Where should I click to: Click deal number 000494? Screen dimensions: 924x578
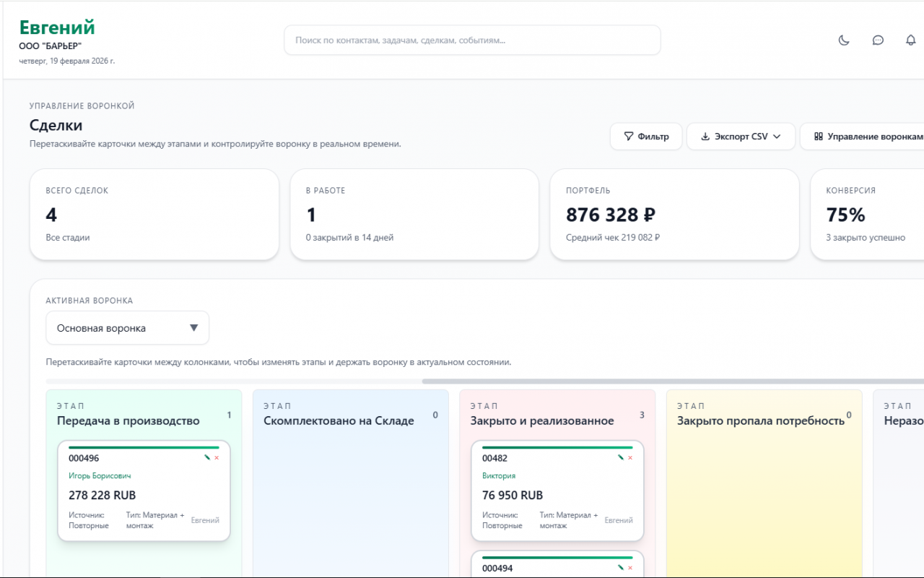click(x=497, y=569)
